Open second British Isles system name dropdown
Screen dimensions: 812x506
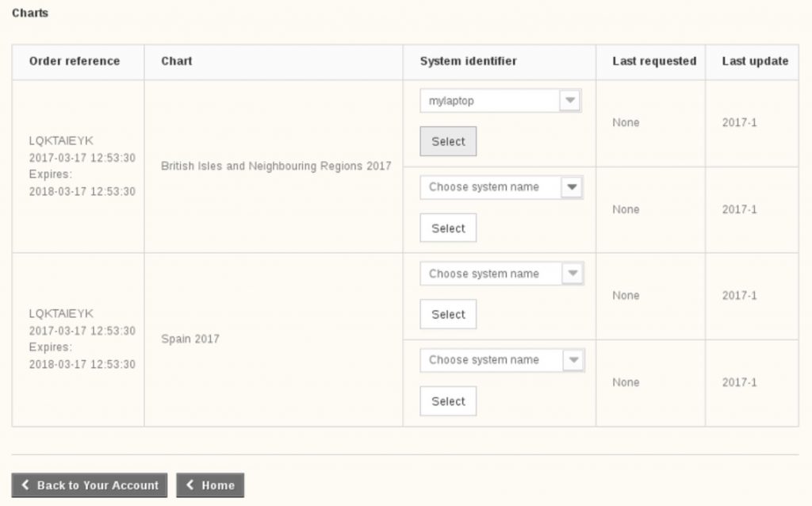[x=501, y=187]
